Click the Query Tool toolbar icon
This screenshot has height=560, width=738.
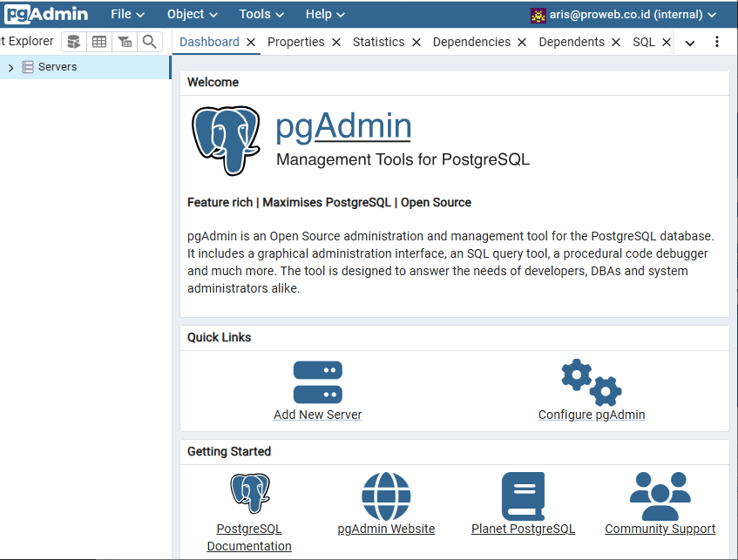[74, 42]
